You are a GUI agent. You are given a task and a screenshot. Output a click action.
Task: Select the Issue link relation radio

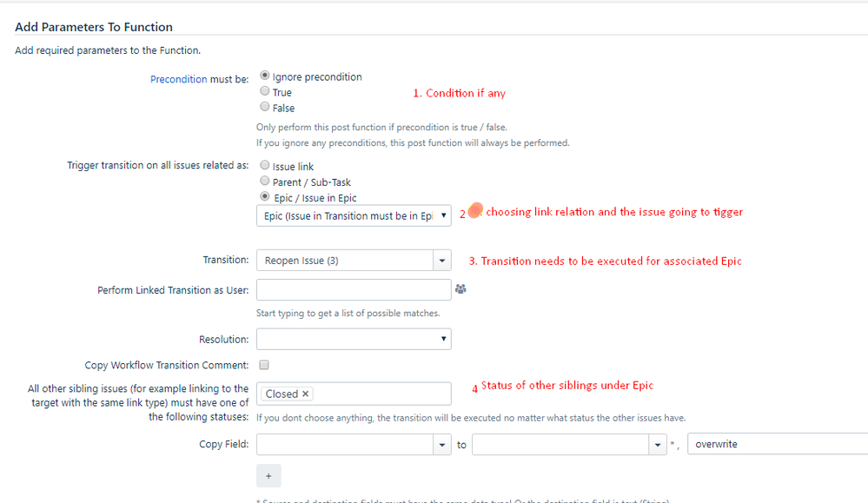265,165
